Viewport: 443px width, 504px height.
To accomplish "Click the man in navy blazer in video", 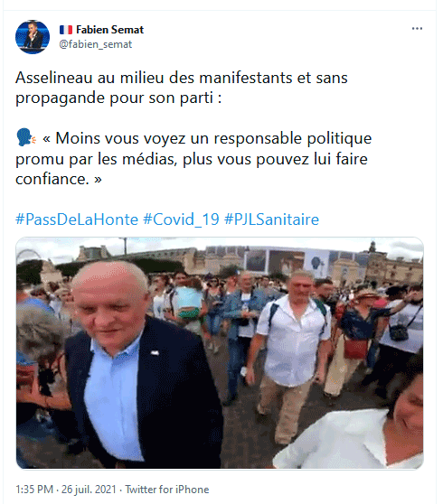I will click(x=135, y=367).
